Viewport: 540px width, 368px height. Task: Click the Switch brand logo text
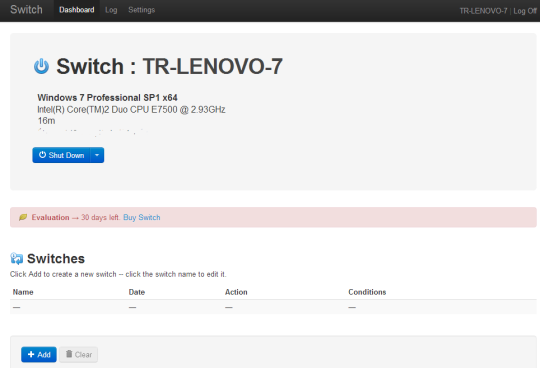26,10
